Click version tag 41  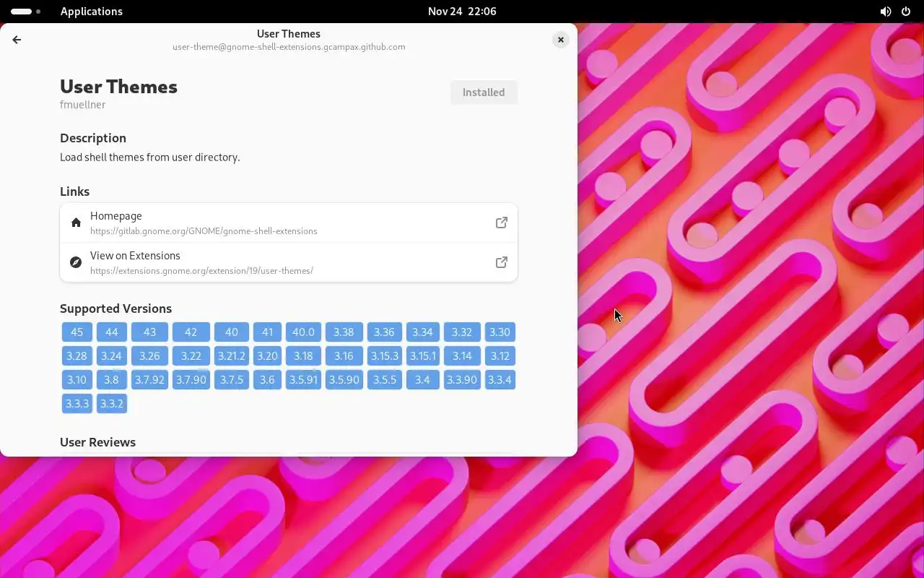[x=267, y=332]
